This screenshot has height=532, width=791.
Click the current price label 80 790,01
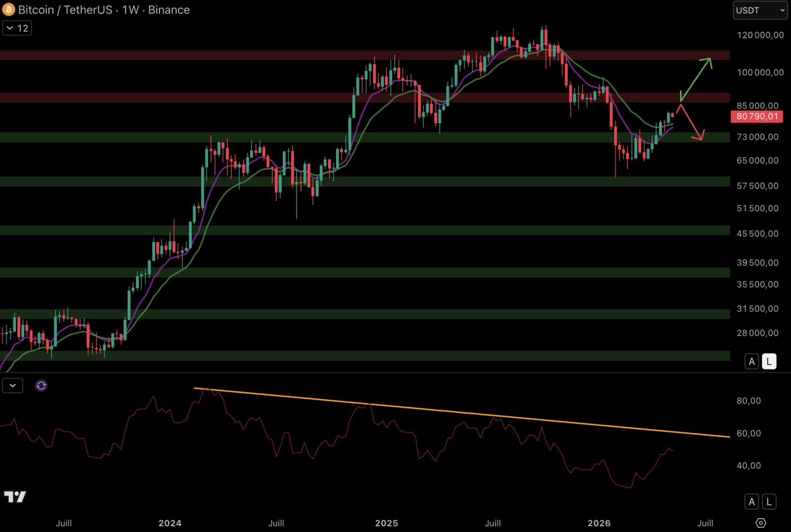(757, 117)
